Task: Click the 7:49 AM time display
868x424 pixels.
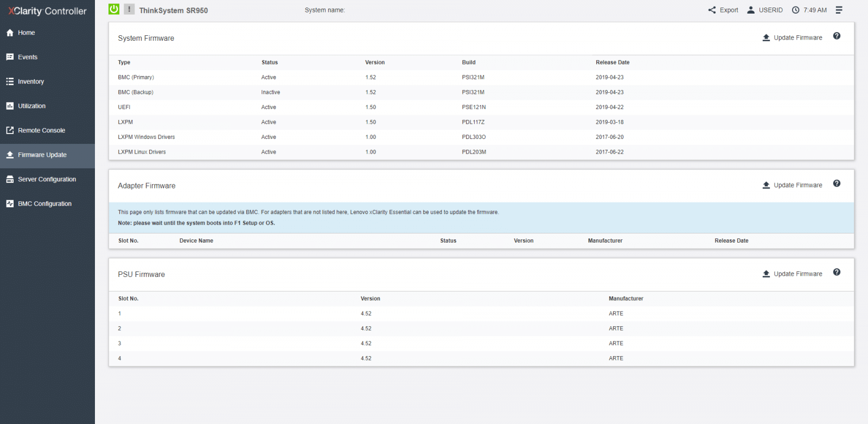Action: pyautogui.click(x=815, y=10)
